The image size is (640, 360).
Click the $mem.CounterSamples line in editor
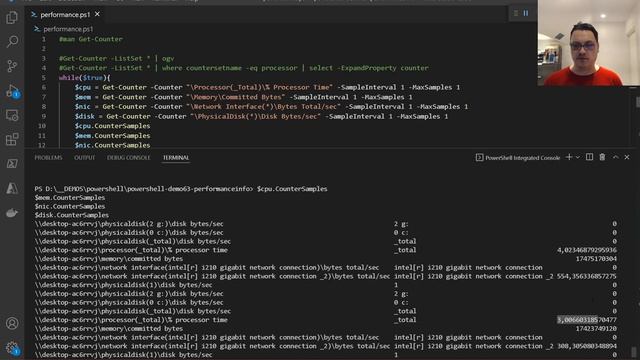(112, 136)
